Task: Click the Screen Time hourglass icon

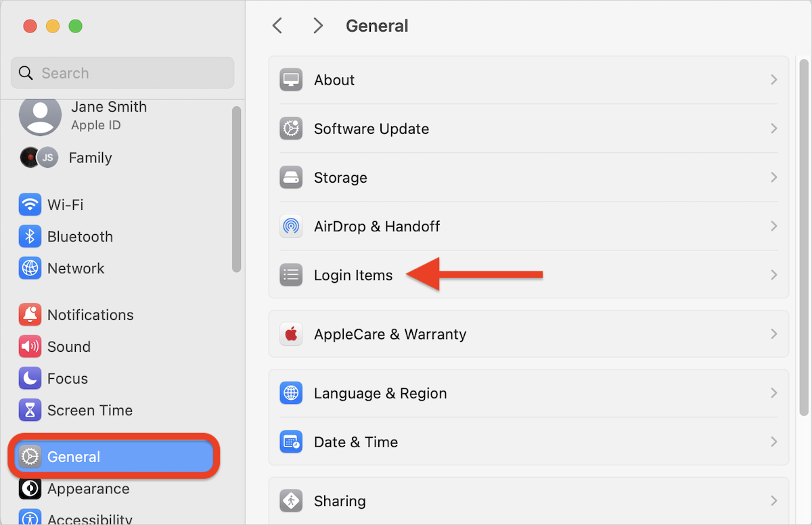Action: click(x=30, y=411)
